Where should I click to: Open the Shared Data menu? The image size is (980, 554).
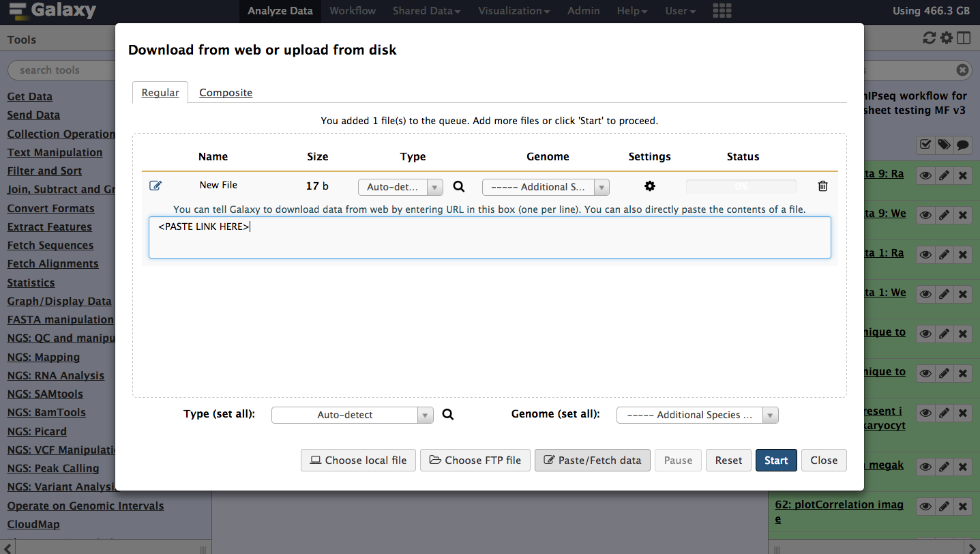tap(427, 11)
